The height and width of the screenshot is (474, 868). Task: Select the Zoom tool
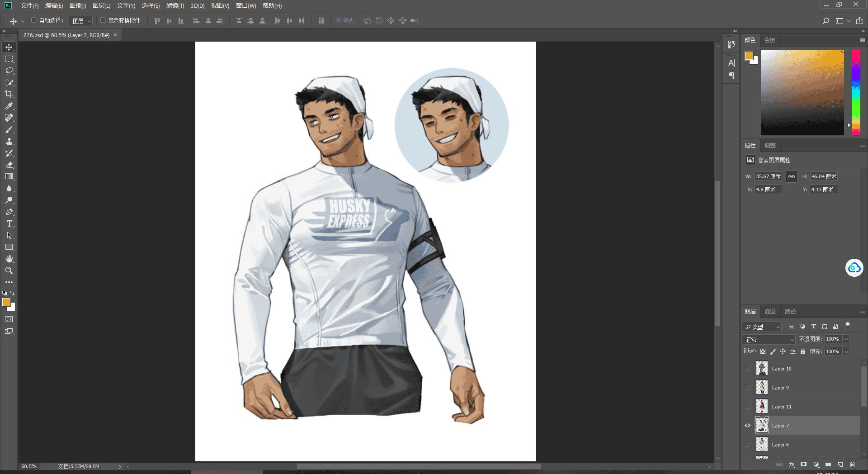coord(9,270)
